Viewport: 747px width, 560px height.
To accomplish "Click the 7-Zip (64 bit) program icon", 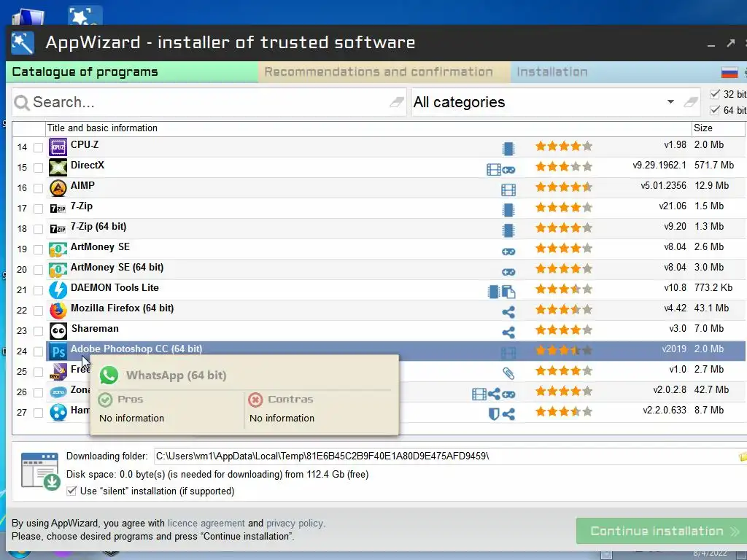I will tap(58, 228).
